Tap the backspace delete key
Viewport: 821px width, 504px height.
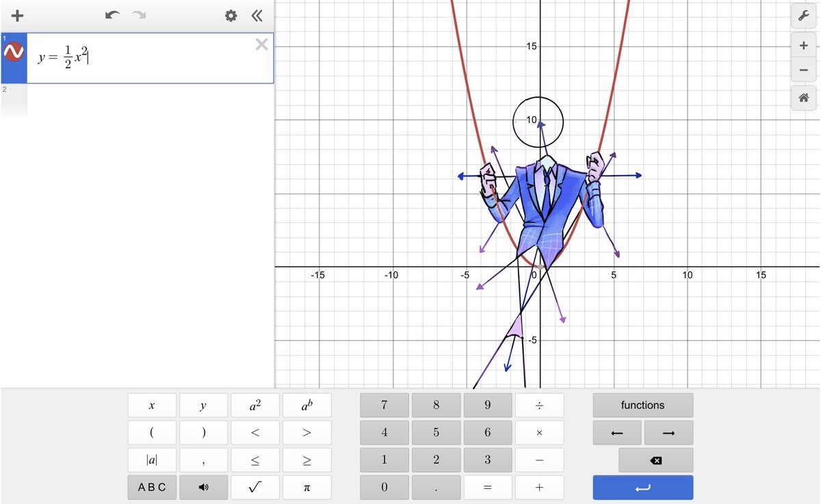(x=656, y=460)
